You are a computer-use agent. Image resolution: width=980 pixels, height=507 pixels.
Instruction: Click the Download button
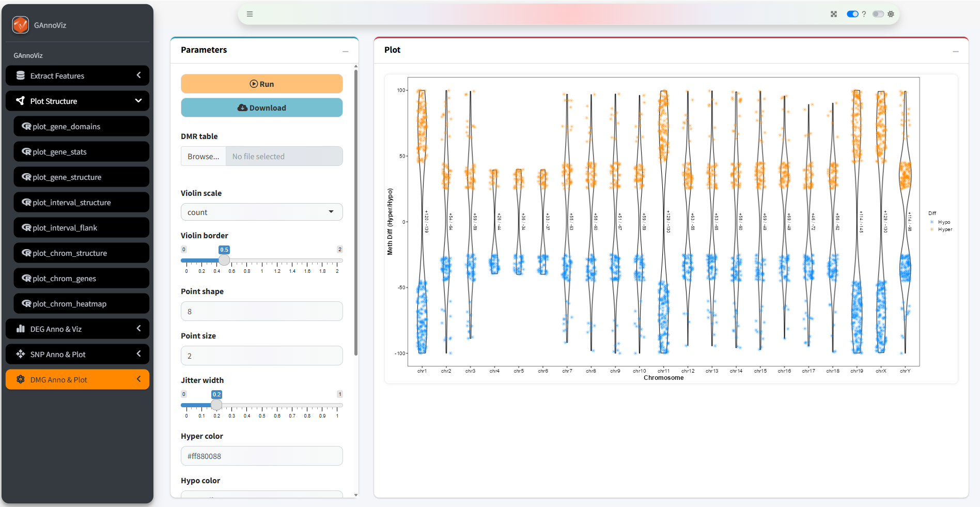coord(261,107)
